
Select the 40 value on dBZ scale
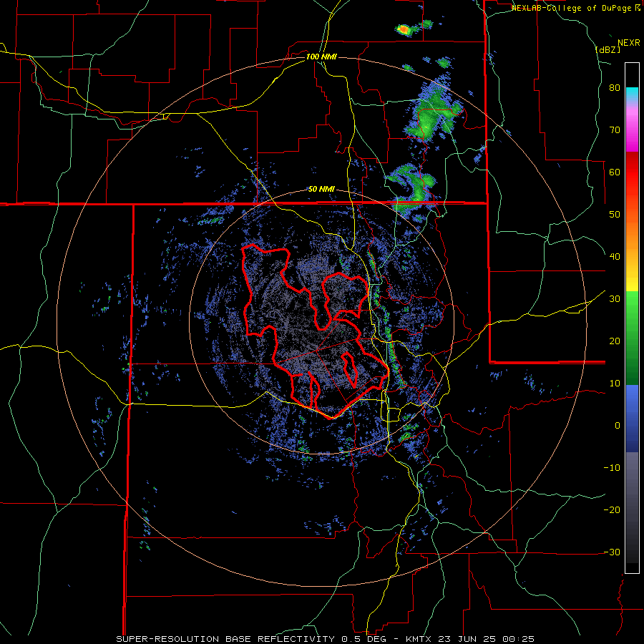click(x=615, y=257)
